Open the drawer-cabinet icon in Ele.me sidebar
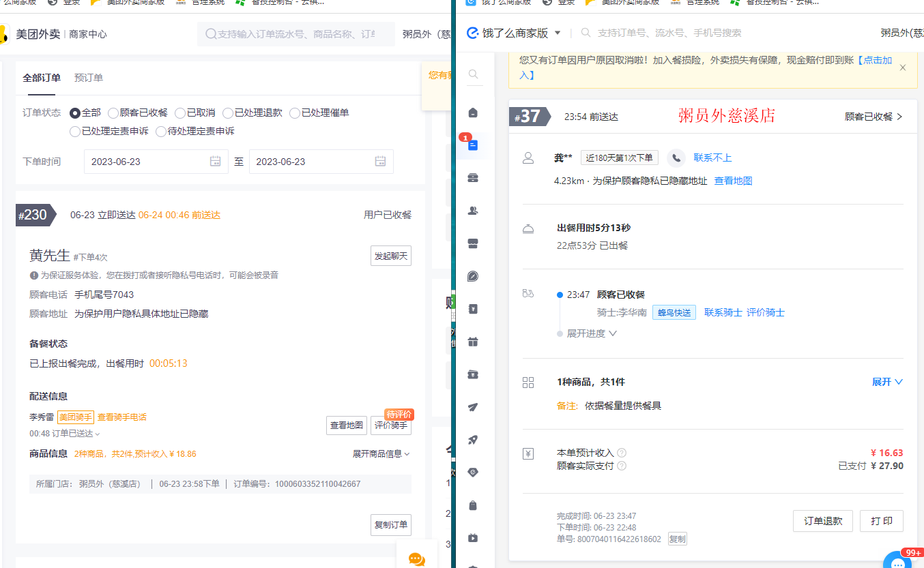The image size is (924, 568). click(473, 178)
